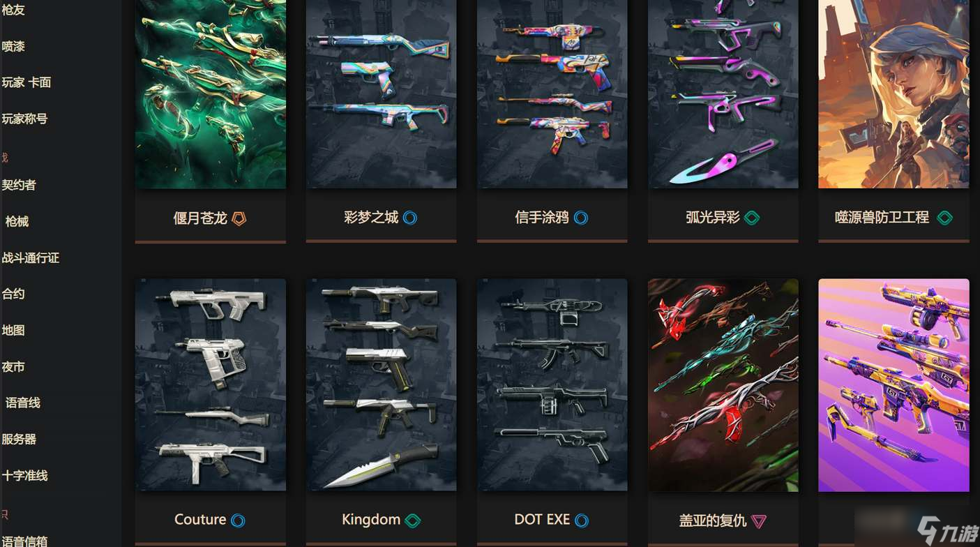Select 十字准线 from the sidebar

click(x=24, y=476)
